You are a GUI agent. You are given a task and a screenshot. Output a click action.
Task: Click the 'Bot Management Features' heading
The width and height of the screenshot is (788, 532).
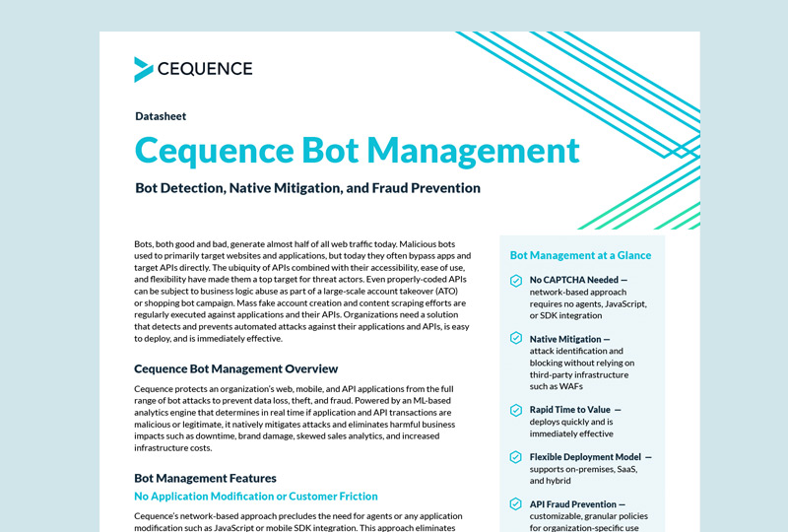[x=205, y=478]
